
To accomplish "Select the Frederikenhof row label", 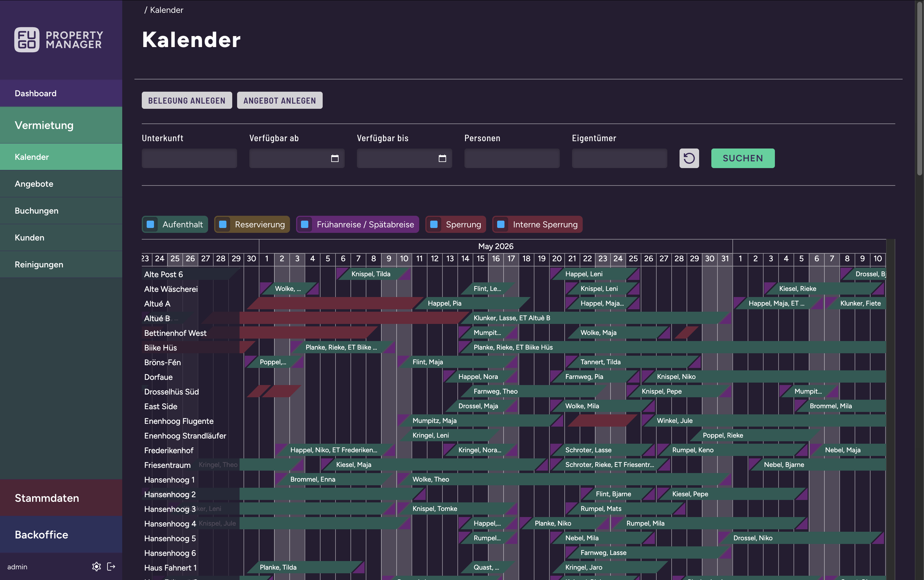I will [x=169, y=450].
